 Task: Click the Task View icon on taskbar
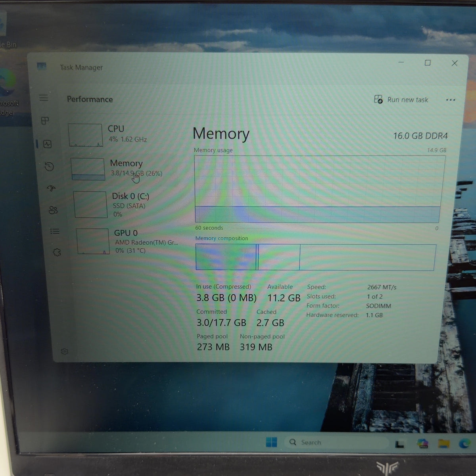pyautogui.click(x=399, y=444)
